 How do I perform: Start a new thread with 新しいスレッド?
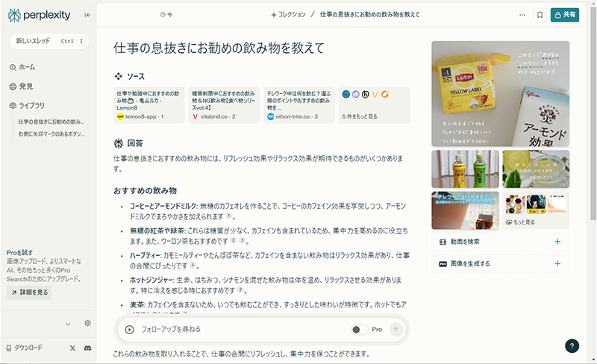click(49, 41)
